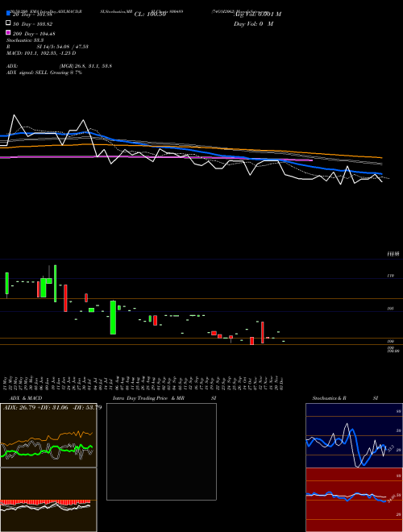
Task: Click the '21 May' date label on the axis
Action: pos(6,383)
